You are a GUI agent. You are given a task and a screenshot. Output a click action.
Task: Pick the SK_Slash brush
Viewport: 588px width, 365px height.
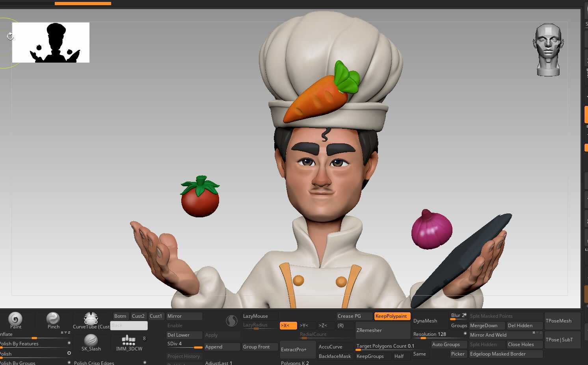(91, 340)
